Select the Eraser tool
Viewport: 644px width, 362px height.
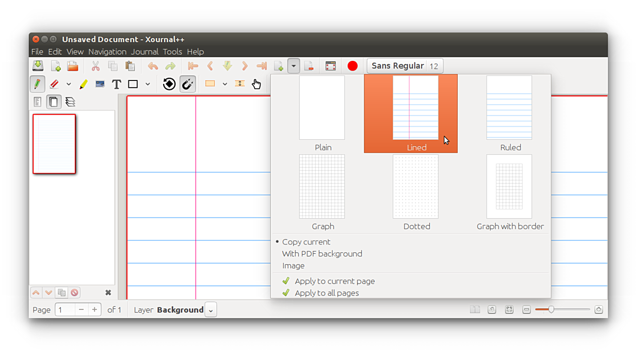(54, 84)
